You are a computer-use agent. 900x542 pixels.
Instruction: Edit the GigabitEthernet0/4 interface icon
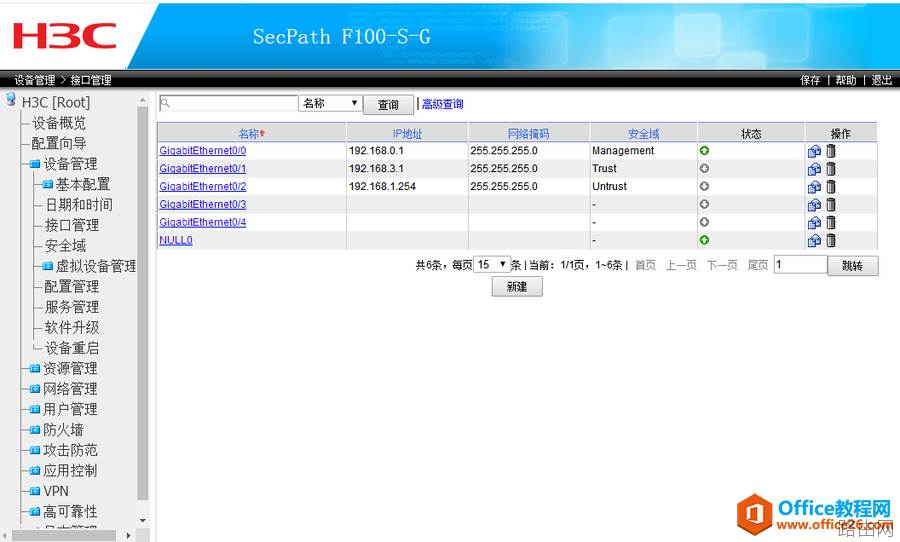pos(814,222)
